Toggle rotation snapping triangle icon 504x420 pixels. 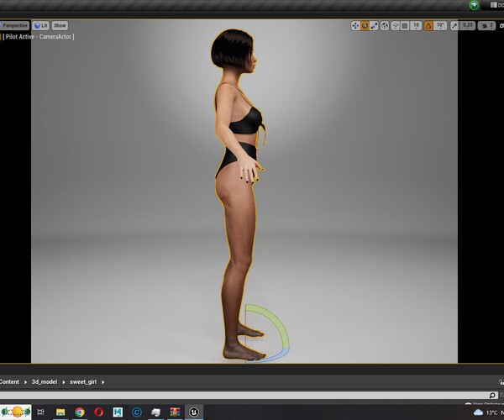(x=428, y=26)
